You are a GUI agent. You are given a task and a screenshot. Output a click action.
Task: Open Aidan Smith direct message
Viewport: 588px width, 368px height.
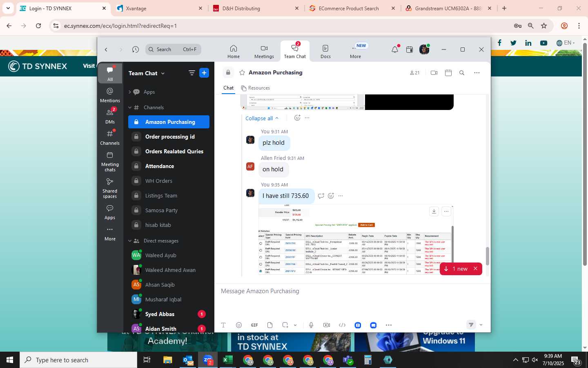[169, 329]
